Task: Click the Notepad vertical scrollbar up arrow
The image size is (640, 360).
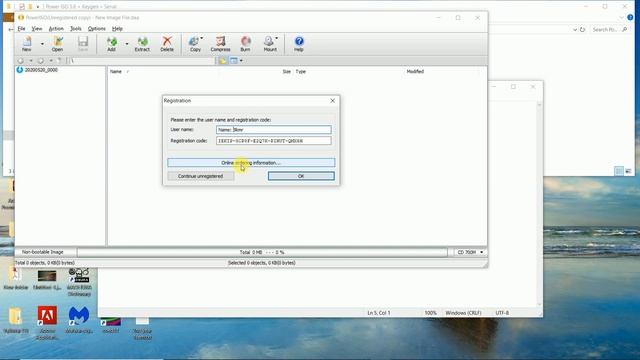Action: (539, 105)
